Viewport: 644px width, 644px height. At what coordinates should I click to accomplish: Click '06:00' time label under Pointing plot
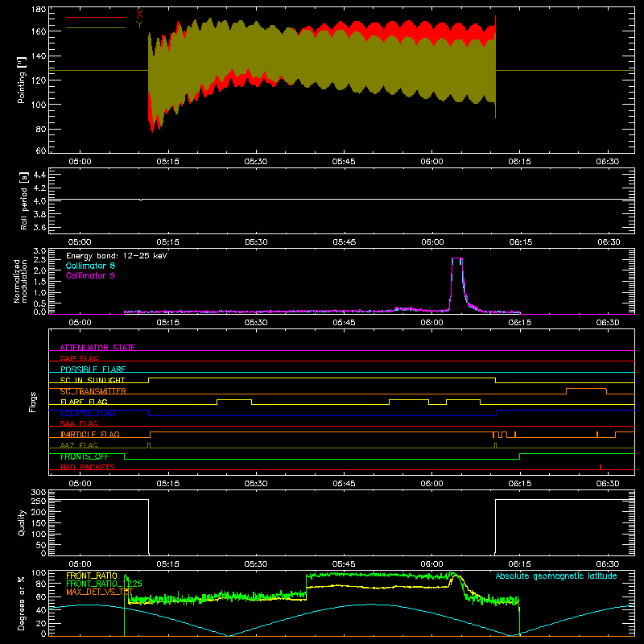click(x=431, y=162)
